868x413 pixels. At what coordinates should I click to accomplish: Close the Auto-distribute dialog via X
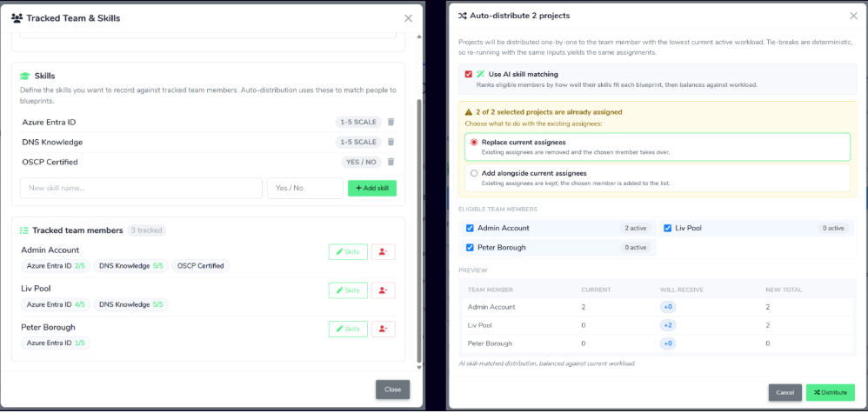(x=853, y=16)
